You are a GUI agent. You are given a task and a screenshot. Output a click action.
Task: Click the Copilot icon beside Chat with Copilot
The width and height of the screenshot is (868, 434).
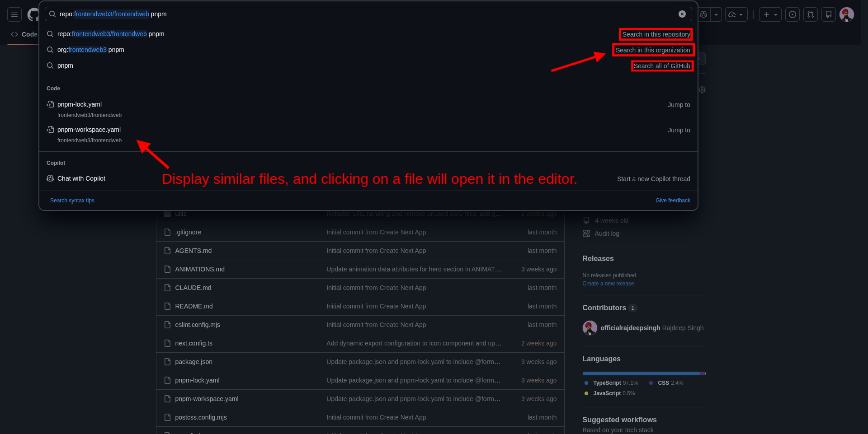[x=50, y=178]
